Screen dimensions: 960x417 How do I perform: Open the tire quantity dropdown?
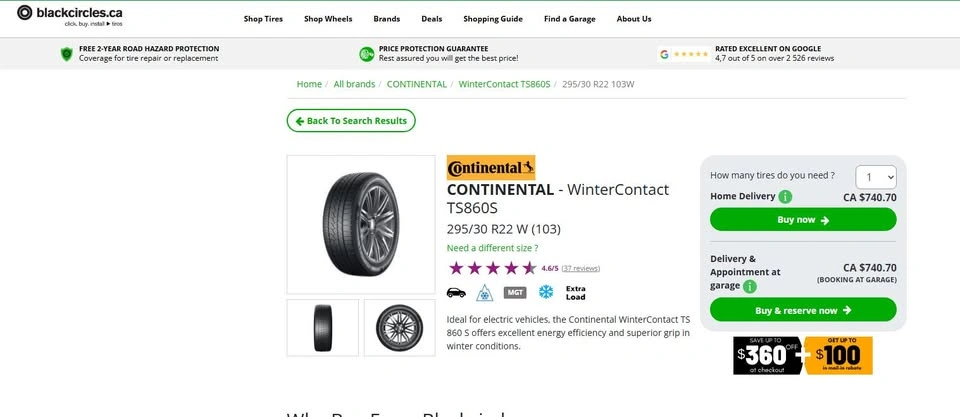[x=877, y=177]
